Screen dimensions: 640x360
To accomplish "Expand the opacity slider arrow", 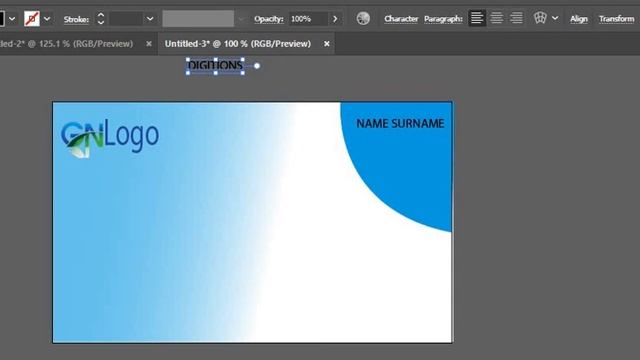I will point(335,19).
